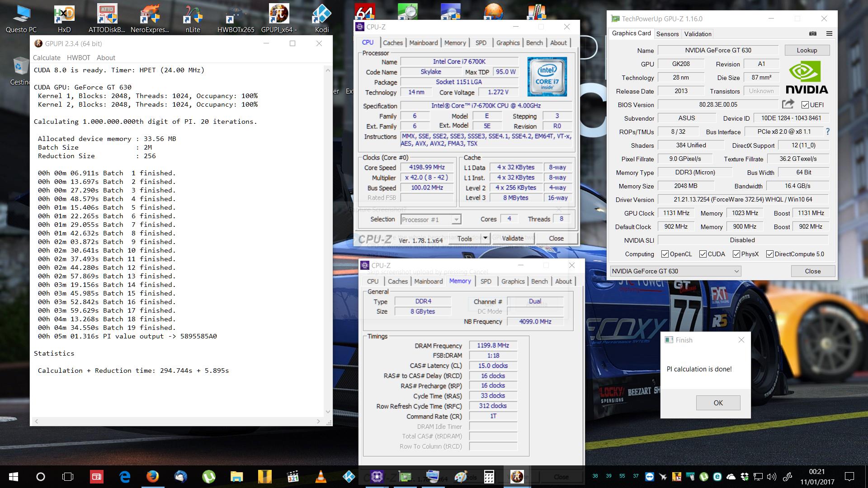Toggle the PhysX checkbox in GPU-Z

(736, 254)
